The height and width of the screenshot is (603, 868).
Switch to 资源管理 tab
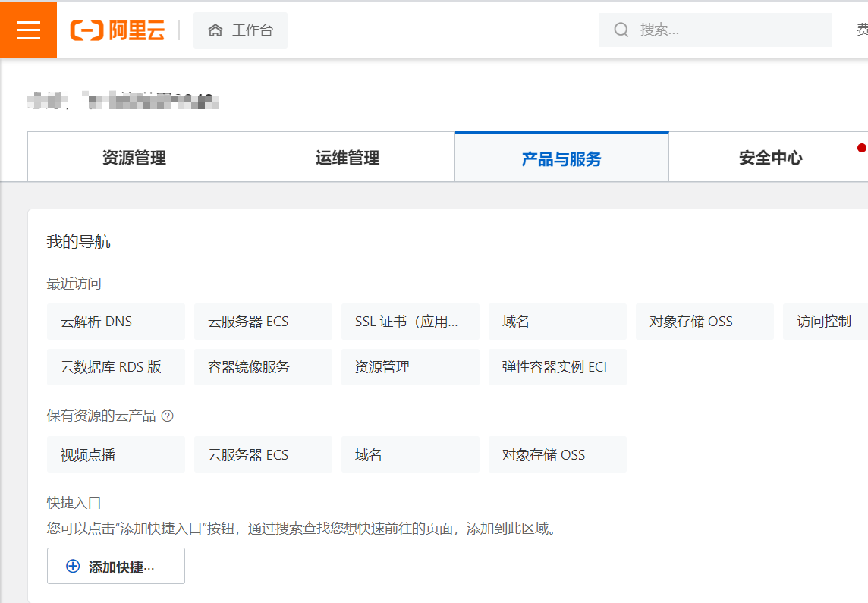point(134,158)
